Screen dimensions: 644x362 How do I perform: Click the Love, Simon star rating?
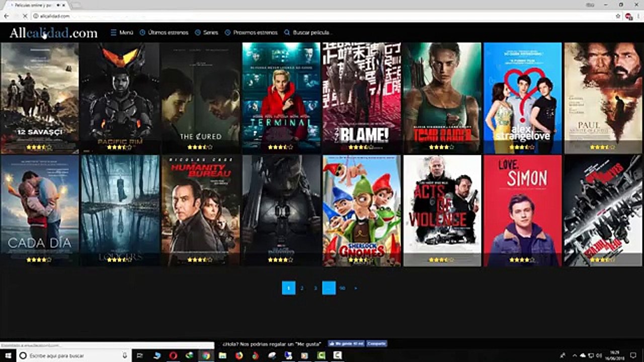pos(522,260)
